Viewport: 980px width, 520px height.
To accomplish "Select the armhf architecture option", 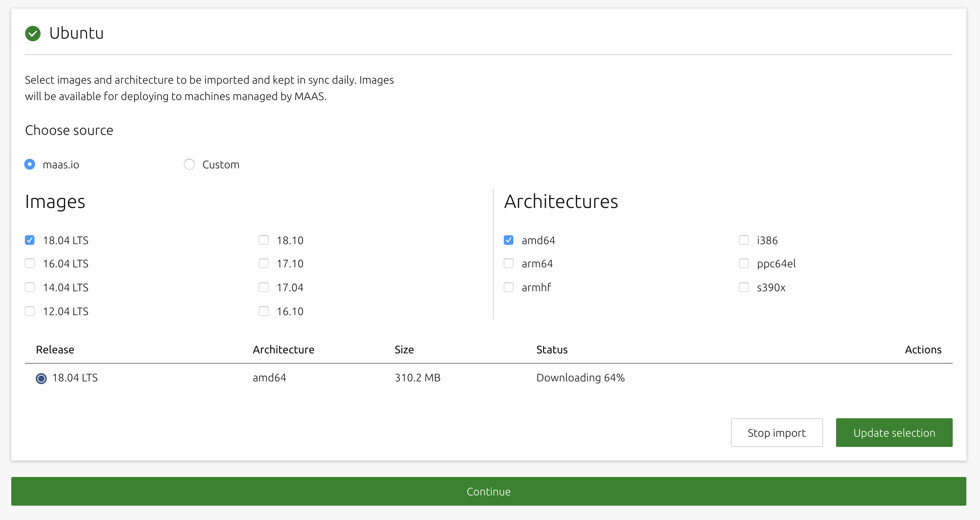I will click(x=510, y=287).
